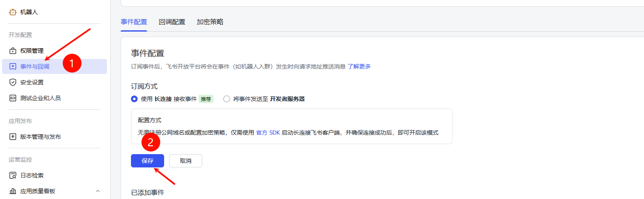Click the 已添加事件 heading
Image resolution: width=644 pixels, height=199 pixels.
148,193
